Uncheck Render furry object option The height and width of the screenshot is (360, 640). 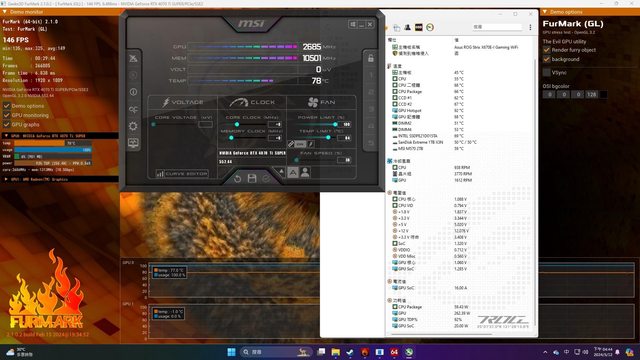click(x=547, y=50)
